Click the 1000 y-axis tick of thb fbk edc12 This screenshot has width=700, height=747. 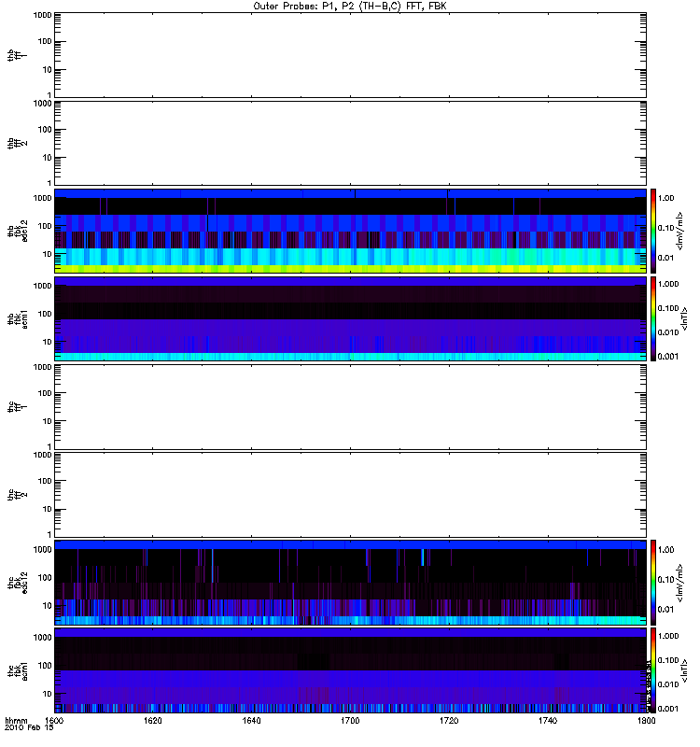[42, 198]
